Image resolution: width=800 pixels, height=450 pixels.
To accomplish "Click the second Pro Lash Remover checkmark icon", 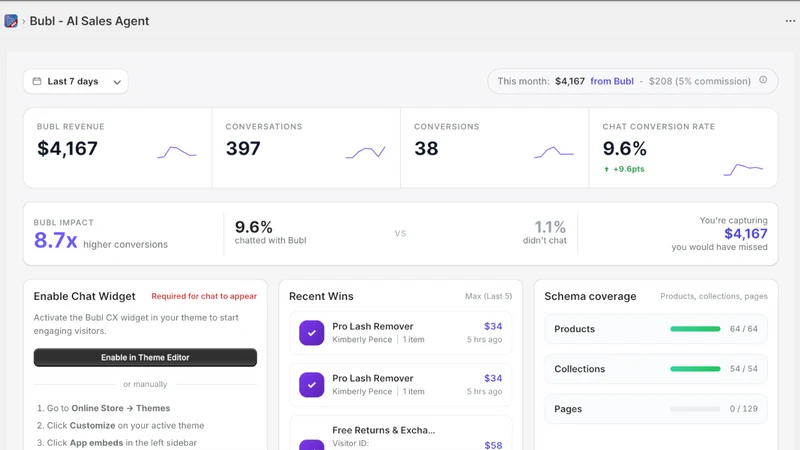I will (312, 385).
